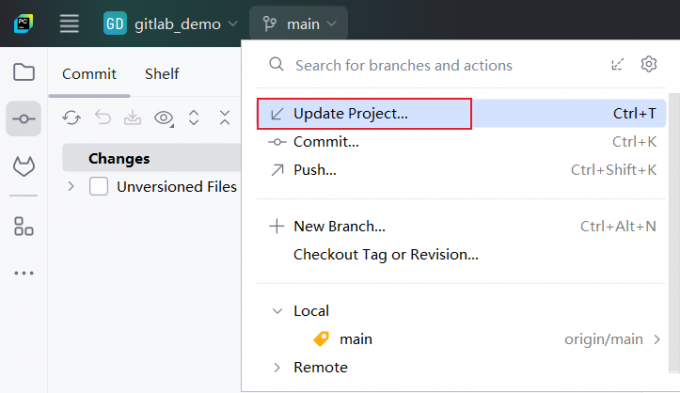Image resolution: width=680 pixels, height=393 pixels.
Task: Click the branch search input field
Action: pos(447,65)
